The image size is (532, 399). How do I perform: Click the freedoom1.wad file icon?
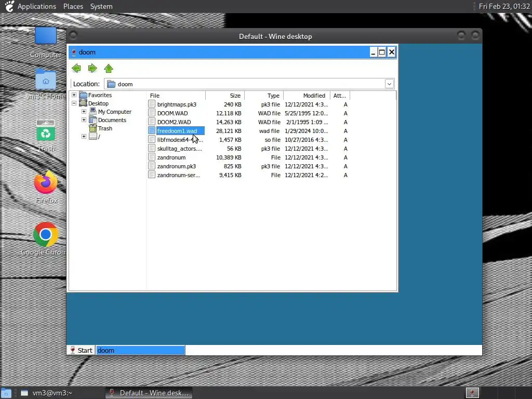click(152, 130)
